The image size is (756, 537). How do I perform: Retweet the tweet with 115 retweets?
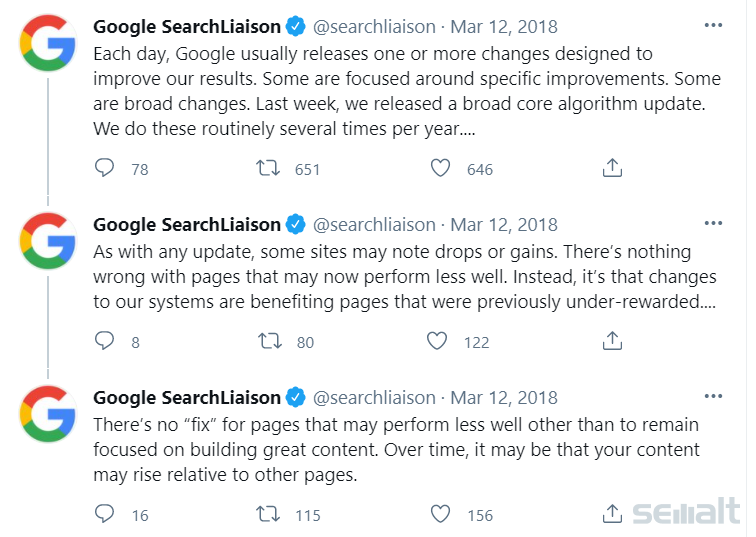click(268, 514)
